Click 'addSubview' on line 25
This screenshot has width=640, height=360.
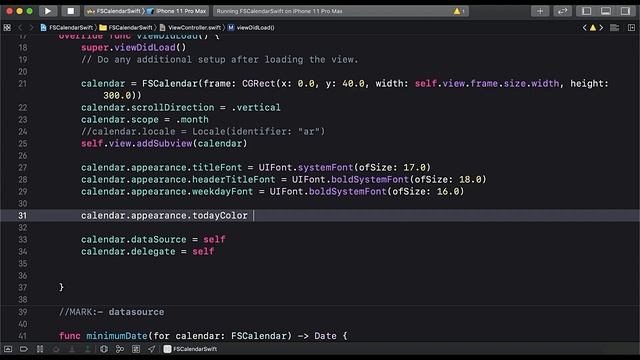click(x=164, y=144)
